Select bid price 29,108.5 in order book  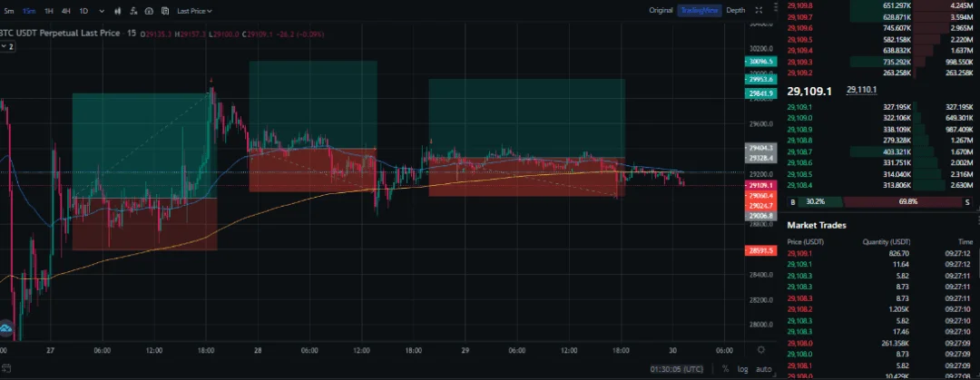799,174
